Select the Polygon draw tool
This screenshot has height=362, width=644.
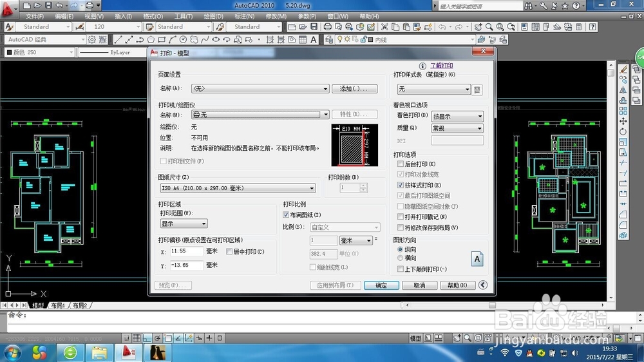coord(151,39)
